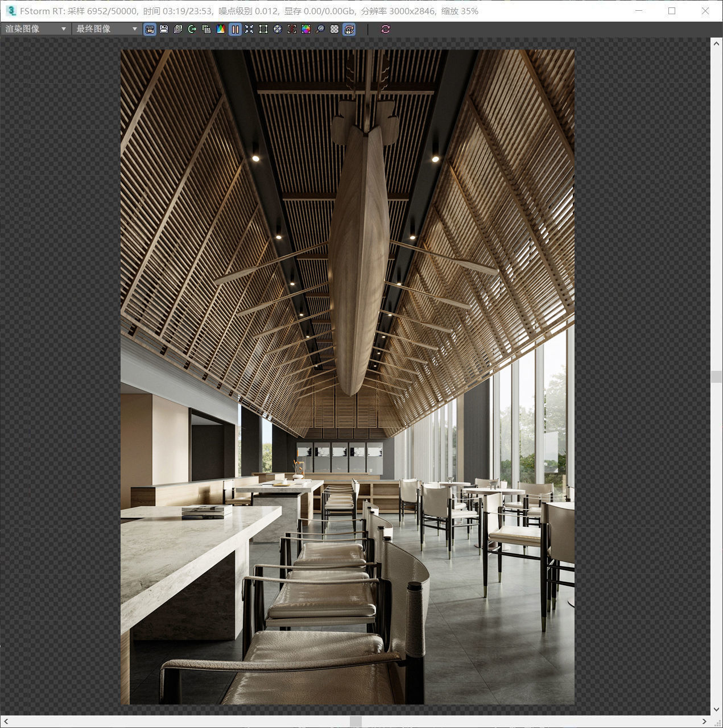This screenshot has width=723, height=728.
Task: Toggle the checkerboard alpha background icon
Action: click(334, 29)
